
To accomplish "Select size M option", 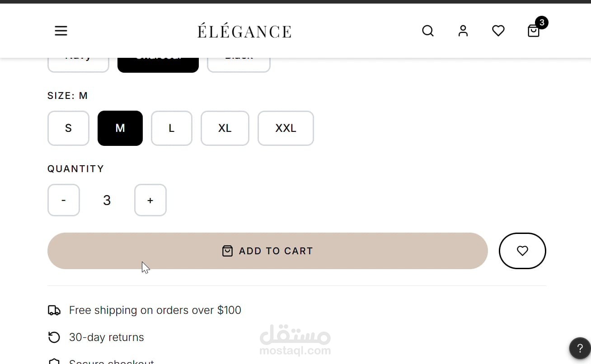I will pyautogui.click(x=120, y=128).
